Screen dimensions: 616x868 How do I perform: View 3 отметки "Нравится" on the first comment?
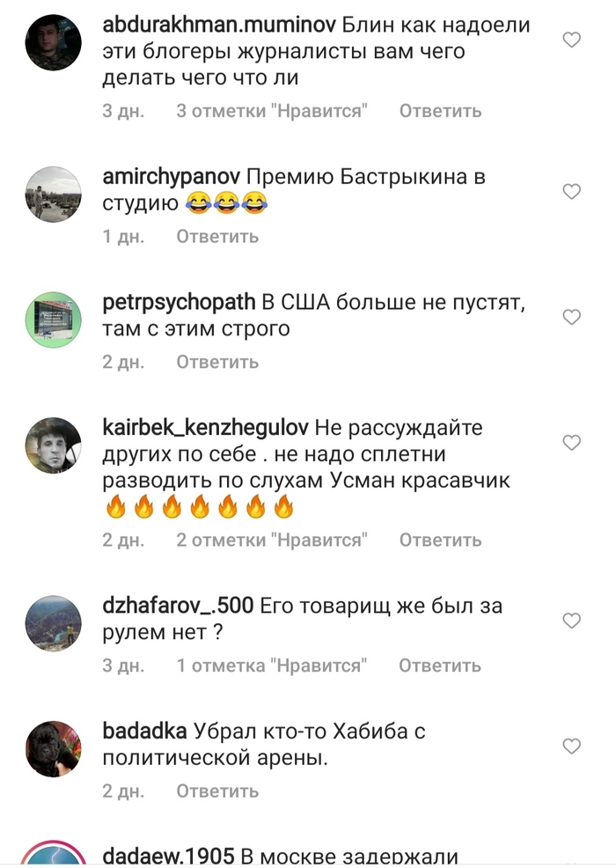tap(272, 111)
